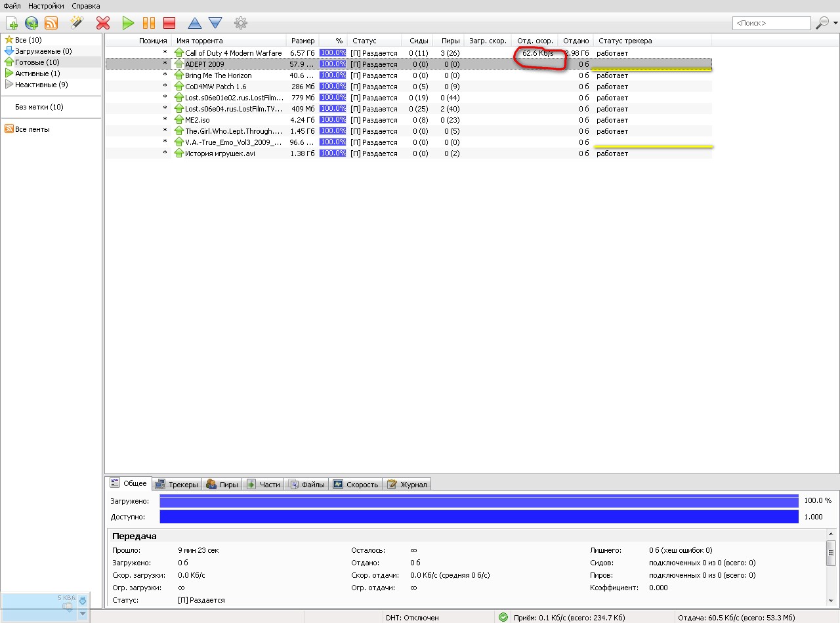The height and width of the screenshot is (623, 840).
Task: Switch to the Пиры tab
Action: point(222,485)
